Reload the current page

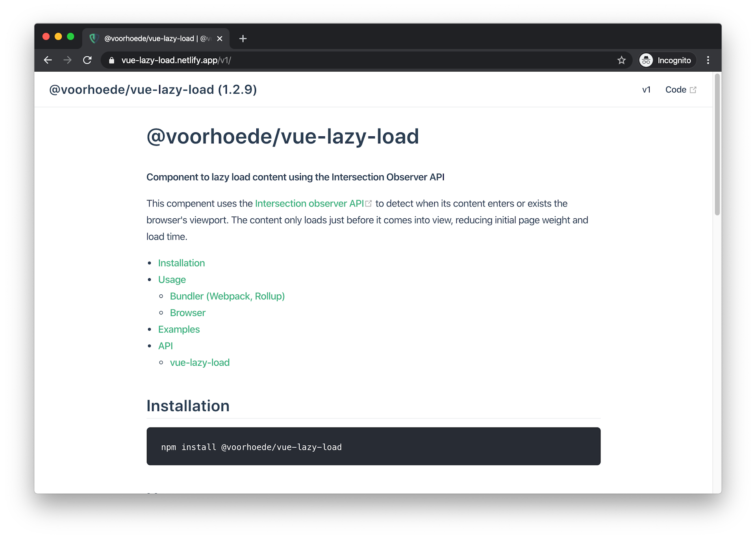pos(87,60)
